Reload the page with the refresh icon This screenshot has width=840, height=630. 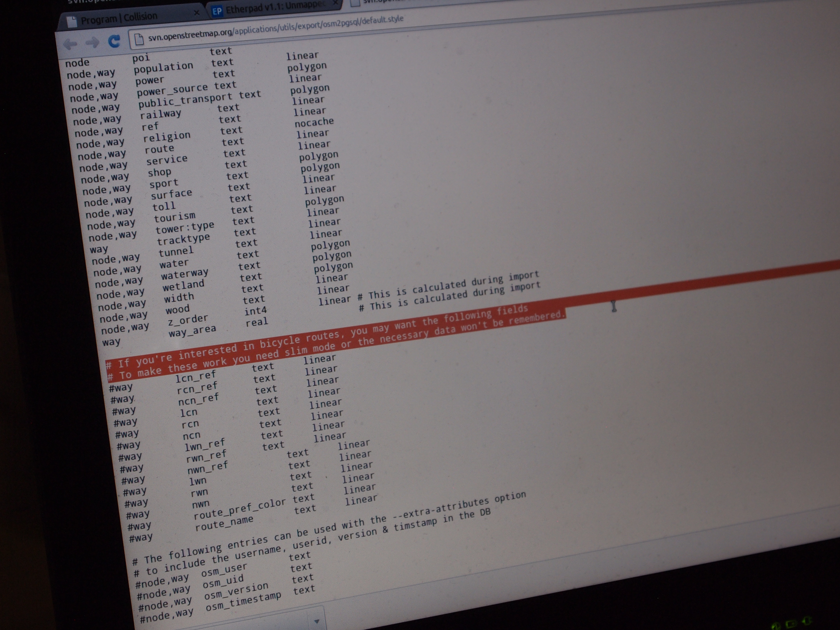114,41
